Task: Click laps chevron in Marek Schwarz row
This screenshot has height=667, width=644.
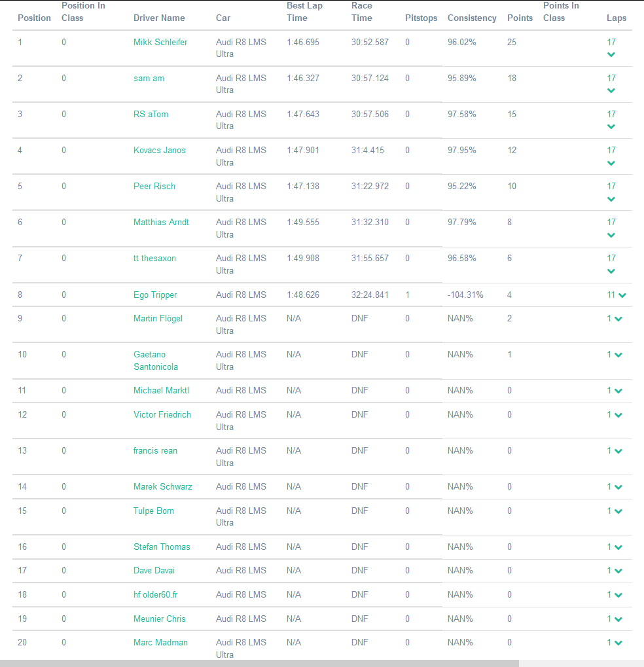Action: click(x=618, y=487)
